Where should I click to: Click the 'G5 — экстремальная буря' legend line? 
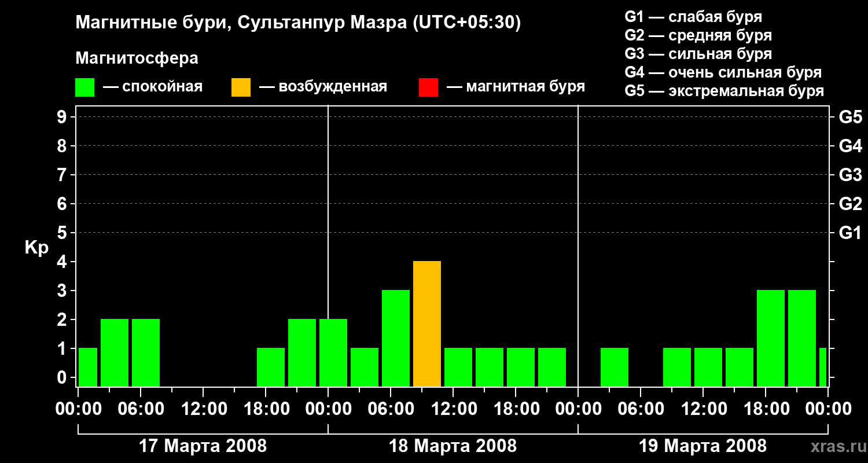[724, 91]
